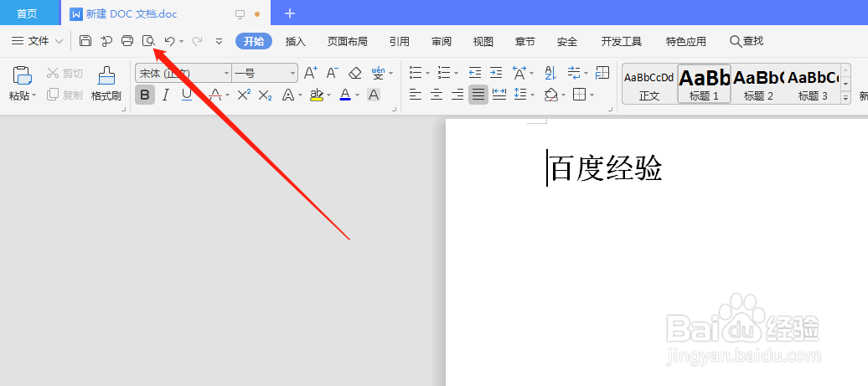868x386 pixels.
Task: Click the Export to PDF icon
Action: pyautogui.click(x=106, y=40)
